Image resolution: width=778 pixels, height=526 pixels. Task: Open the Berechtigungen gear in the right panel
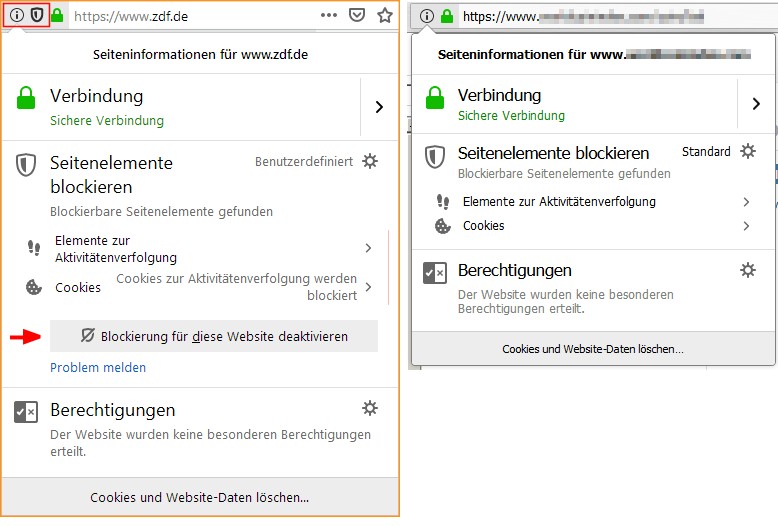tap(748, 270)
